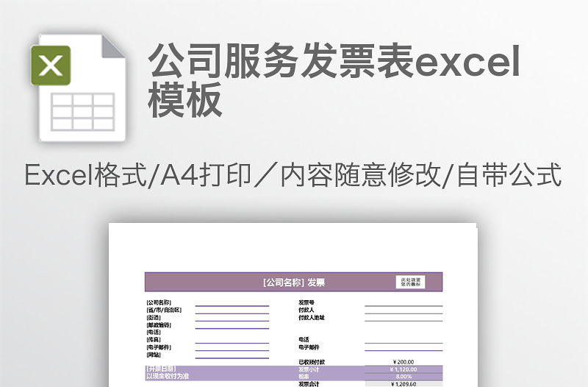The height and width of the screenshot is (387, 588).
Task: Click the subtitle Excel格式/A4打印 line
Action: point(293,174)
